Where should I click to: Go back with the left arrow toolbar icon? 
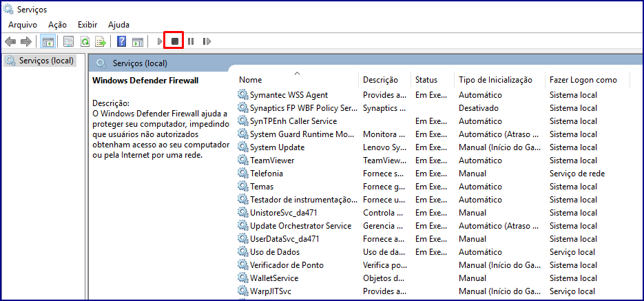point(10,41)
